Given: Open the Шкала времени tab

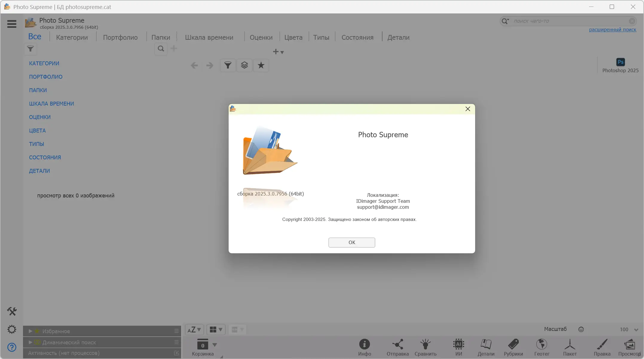Looking at the screenshot, I should 209,37.
